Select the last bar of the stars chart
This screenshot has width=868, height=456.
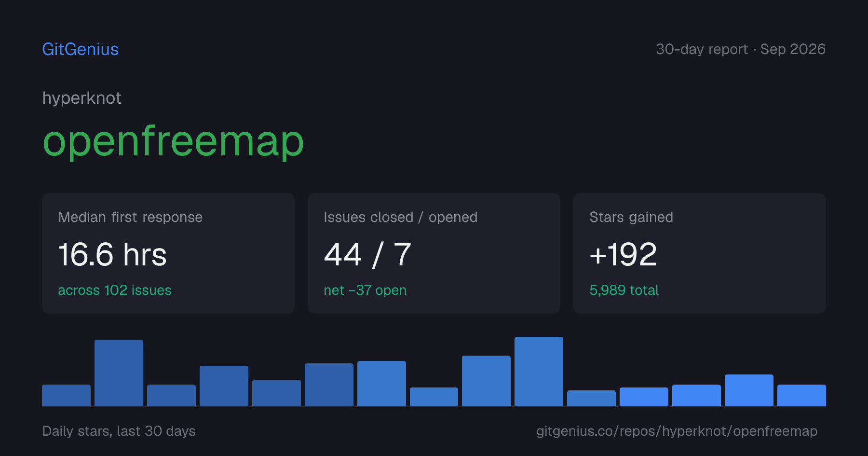(x=801, y=395)
